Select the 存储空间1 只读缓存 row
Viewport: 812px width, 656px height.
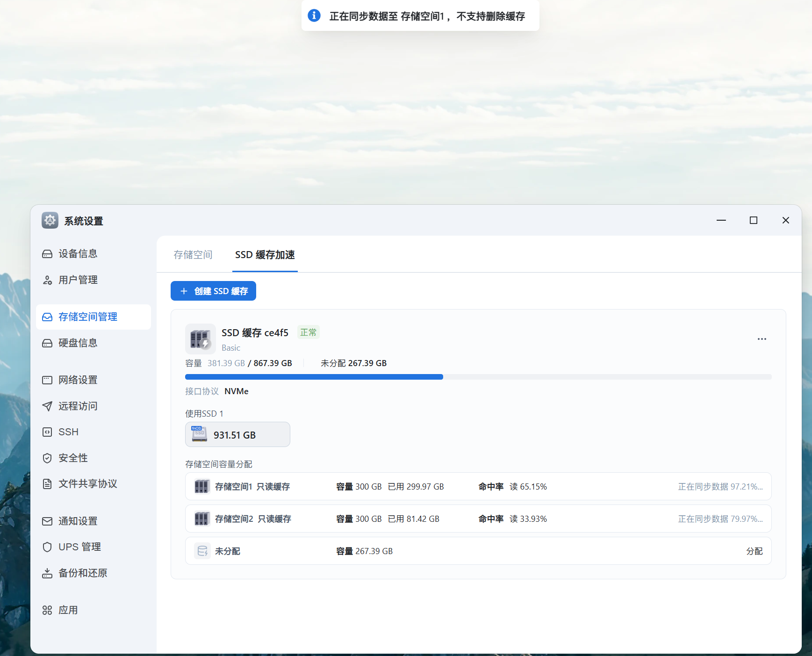(x=478, y=486)
